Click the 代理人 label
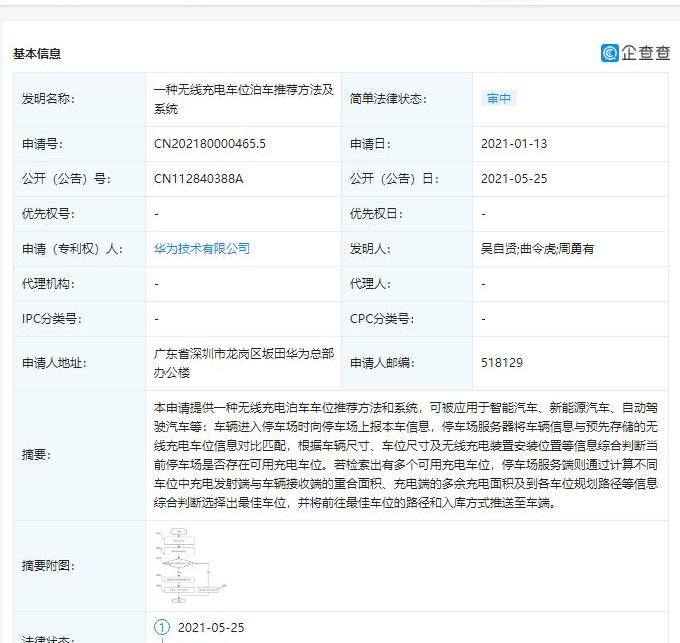 tap(370, 284)
